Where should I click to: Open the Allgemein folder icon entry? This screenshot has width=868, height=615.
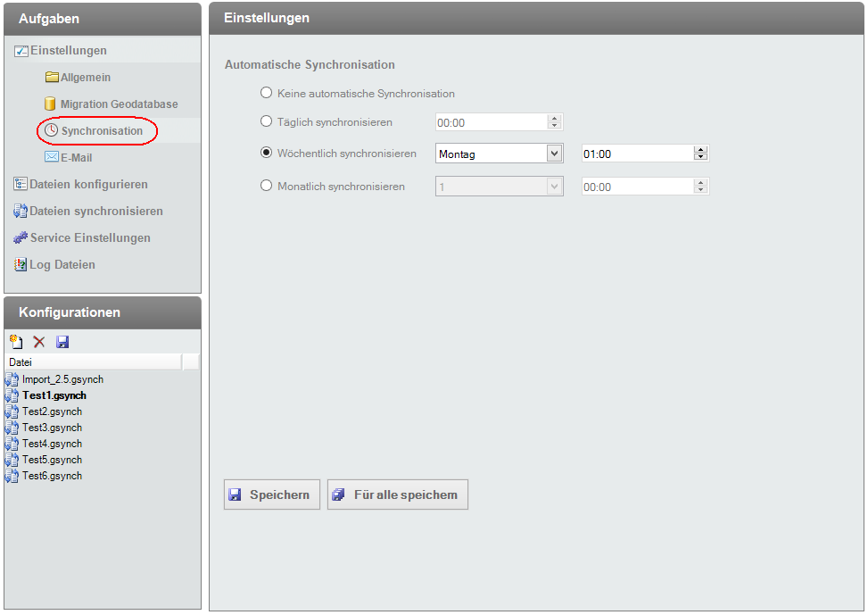(53, 78)
